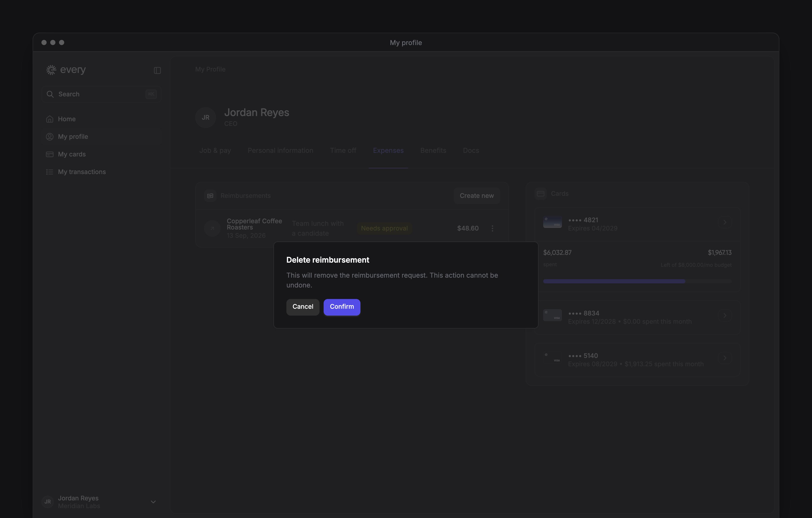The image size is (812, 518).
Task: Click the Copperleaf reimbursement arrow icon
Action: point(212,228)
